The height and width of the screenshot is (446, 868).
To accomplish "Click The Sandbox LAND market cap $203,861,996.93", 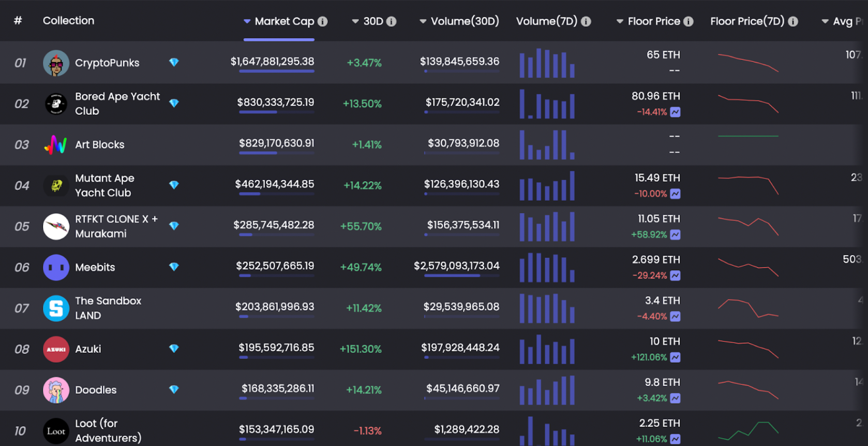I will [275, 306].
